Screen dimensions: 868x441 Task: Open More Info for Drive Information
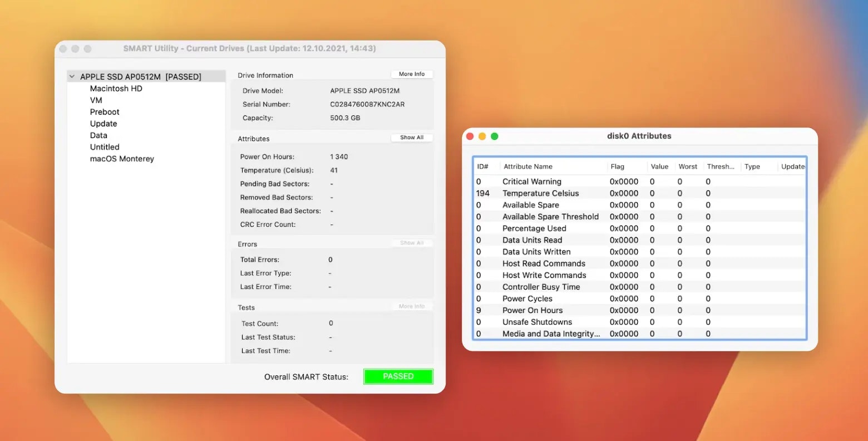[x=412, y=74]
